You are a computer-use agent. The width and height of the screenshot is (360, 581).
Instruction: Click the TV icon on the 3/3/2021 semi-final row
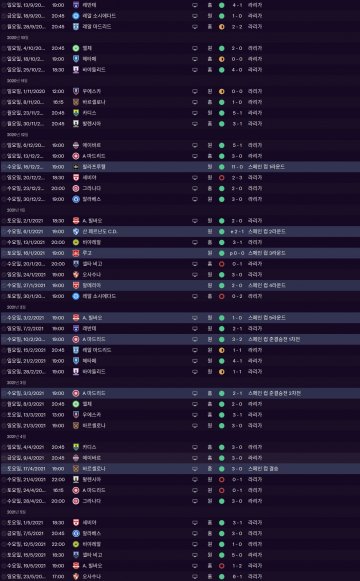195,393
